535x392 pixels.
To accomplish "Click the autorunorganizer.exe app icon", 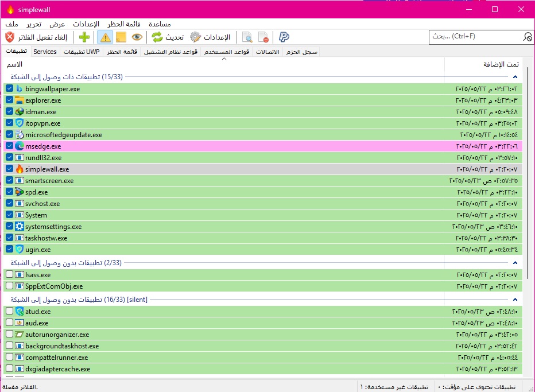I will tap(20, 335).
